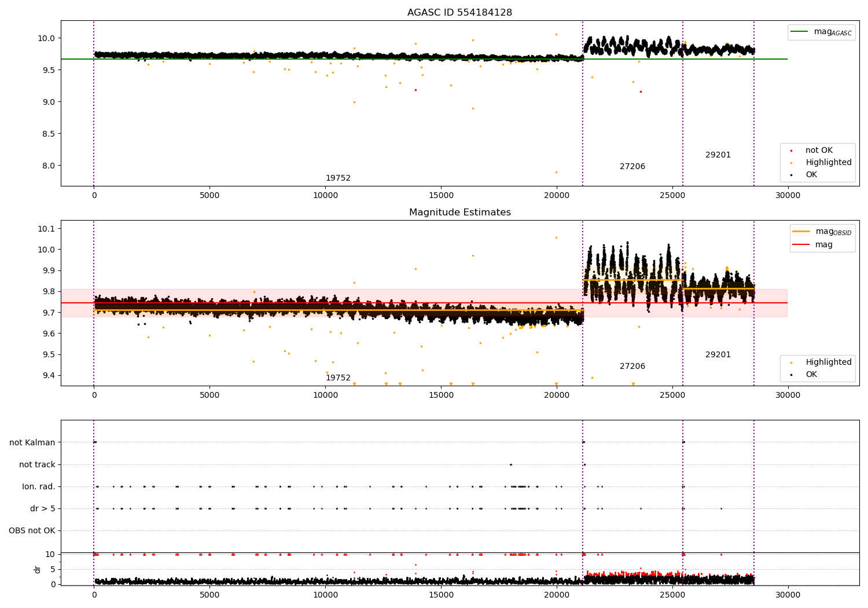Click the mag OBSID legend label

(833, 232)
